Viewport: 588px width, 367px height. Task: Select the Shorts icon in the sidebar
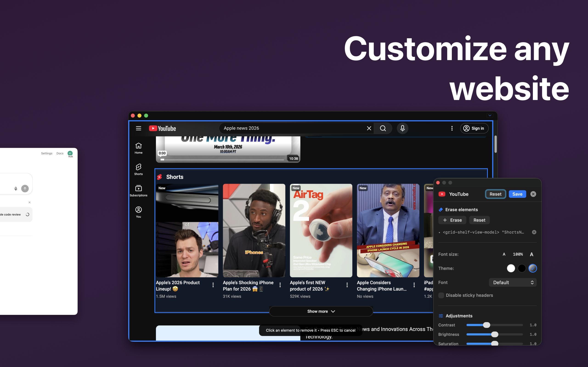point(138,167)
